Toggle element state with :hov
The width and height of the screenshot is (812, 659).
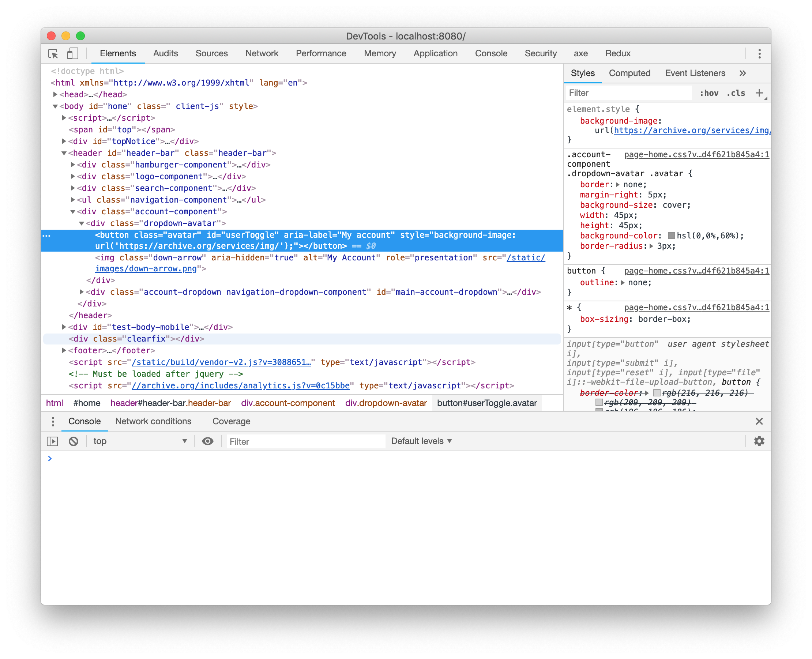point(709,93)
